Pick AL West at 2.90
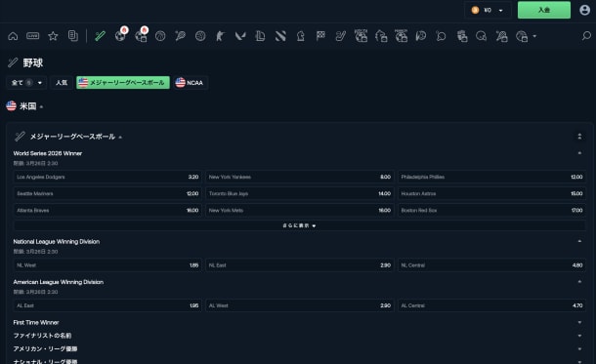This screenshot has width=596, height=364. tap(300, 305)
